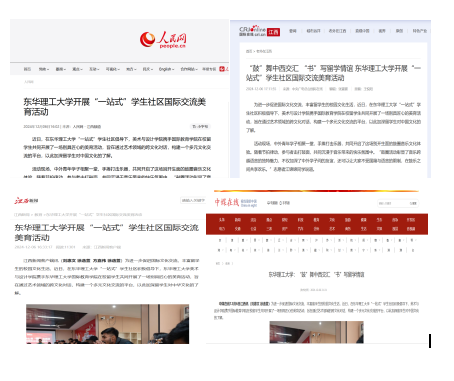This screenshot has height=381, width=454.
Task: Open 特色产业 in CRI top navigation
Action: click(420, 31)
